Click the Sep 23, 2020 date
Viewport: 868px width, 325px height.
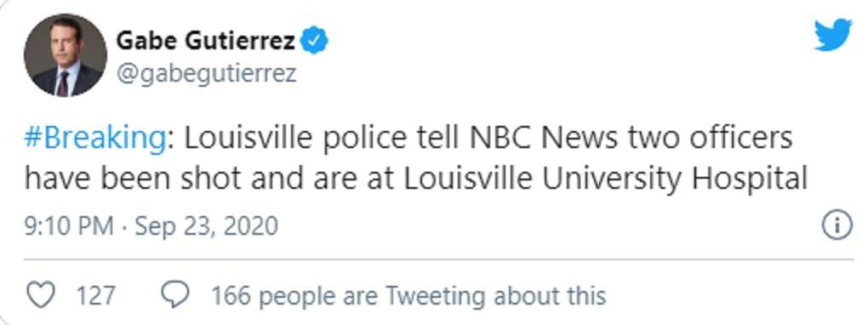206,226
